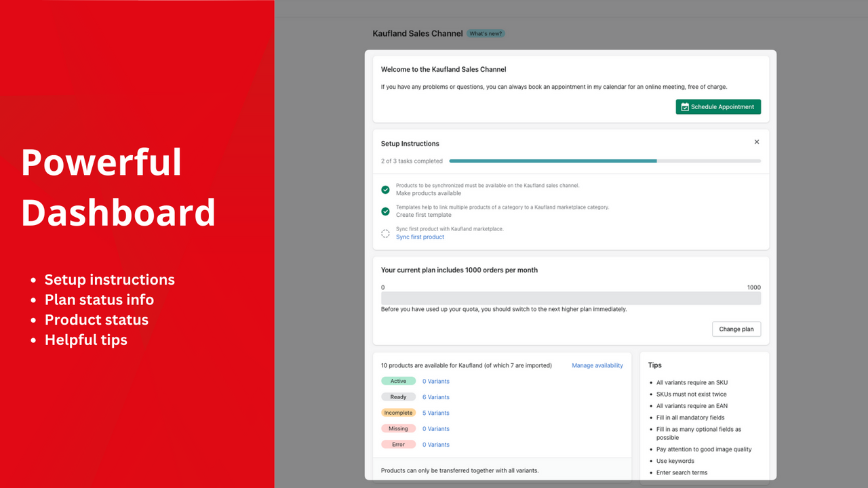Click the 2 of 3 tasks completed text
The width and height of the screenshot is (868, 488).
(x=412, y=161)
